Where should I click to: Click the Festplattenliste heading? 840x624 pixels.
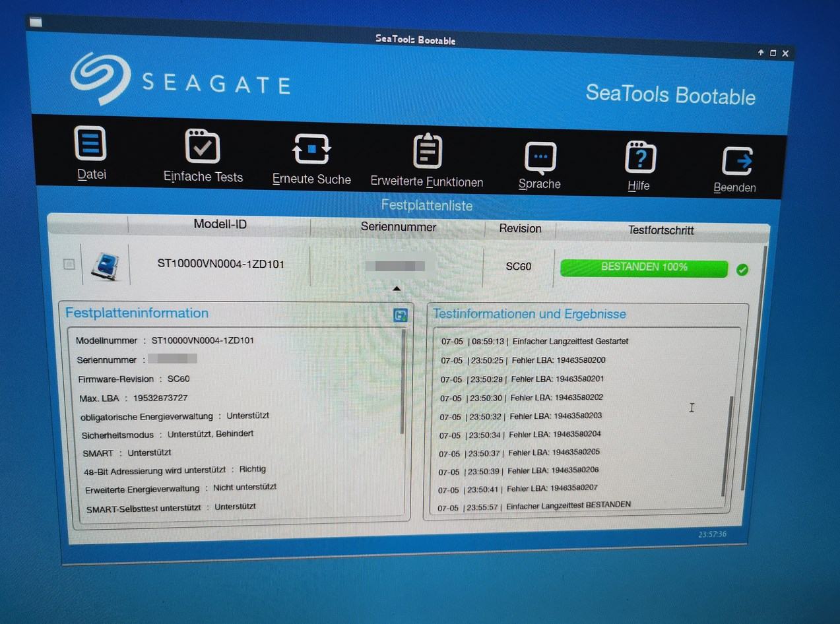[427, 205]
